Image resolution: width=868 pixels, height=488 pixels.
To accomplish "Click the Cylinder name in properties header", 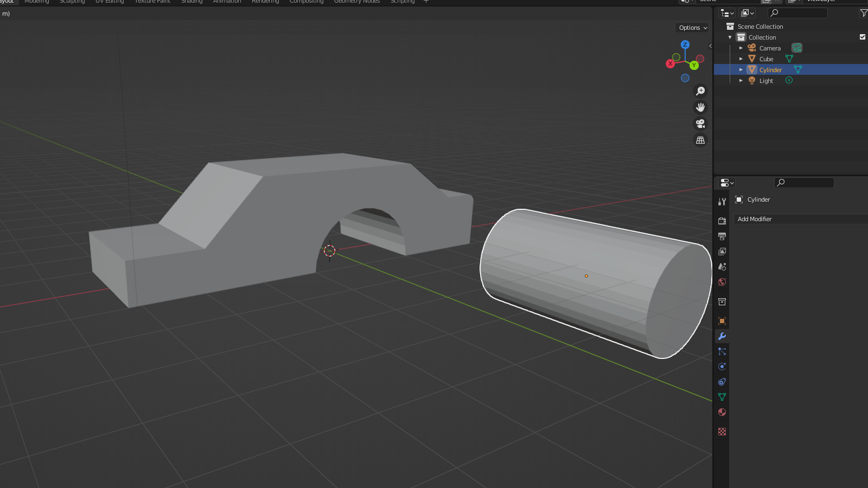I will (x=758, y=200).
